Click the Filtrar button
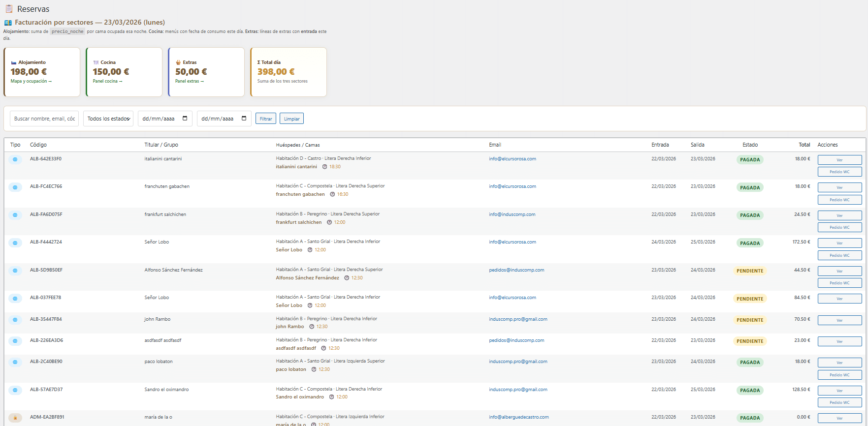Image resolution: width=868 pixels, height=426 pixels. 266,119
